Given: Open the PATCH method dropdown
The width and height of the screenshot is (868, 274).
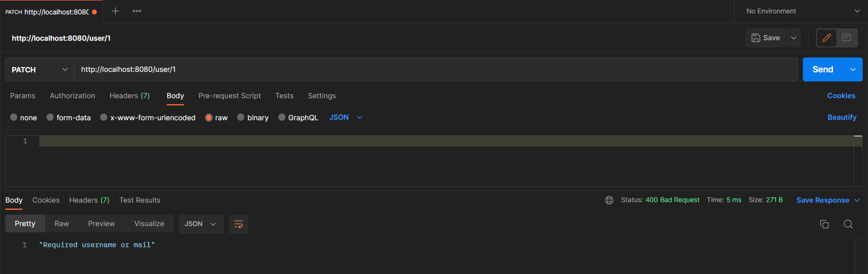Looking at the screenshot, I should tap(39, 69).
